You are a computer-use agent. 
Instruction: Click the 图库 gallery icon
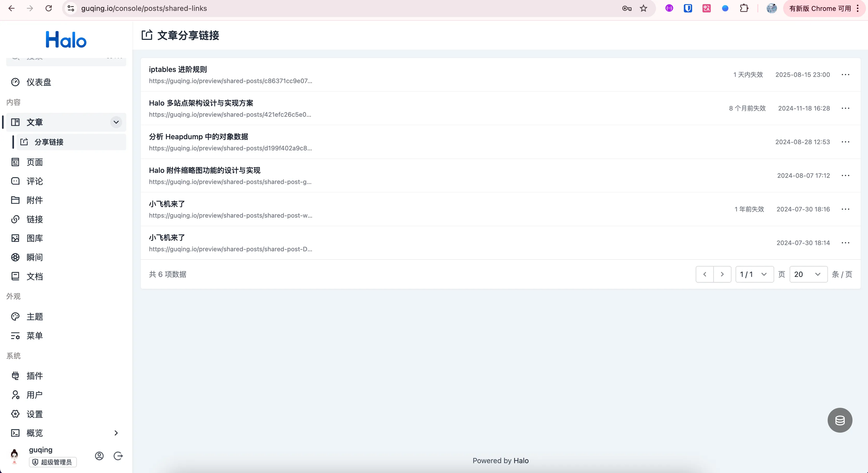click(15, 238)
